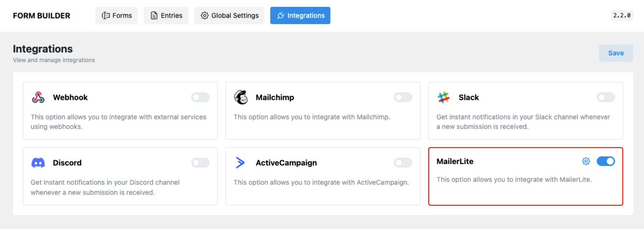Viewport: 644px width, 229px height.
Task: Click the 2.2.0 version badge
Action: coord(622,15)
